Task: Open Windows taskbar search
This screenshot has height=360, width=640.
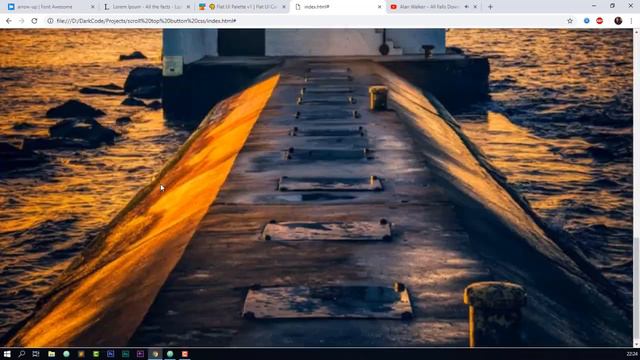Action: [x=22, y=354]
